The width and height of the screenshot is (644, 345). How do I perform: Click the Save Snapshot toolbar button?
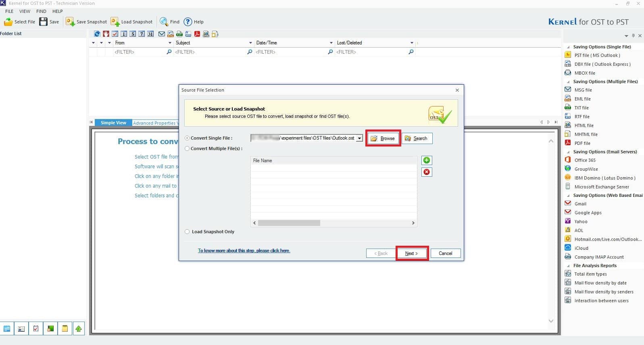87,22
